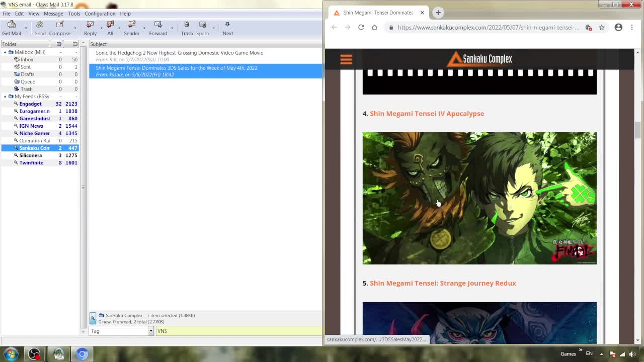Screen dimensions: 644x362
Task: Click the Apocalypse game artwork image
Action: (479, 198)
